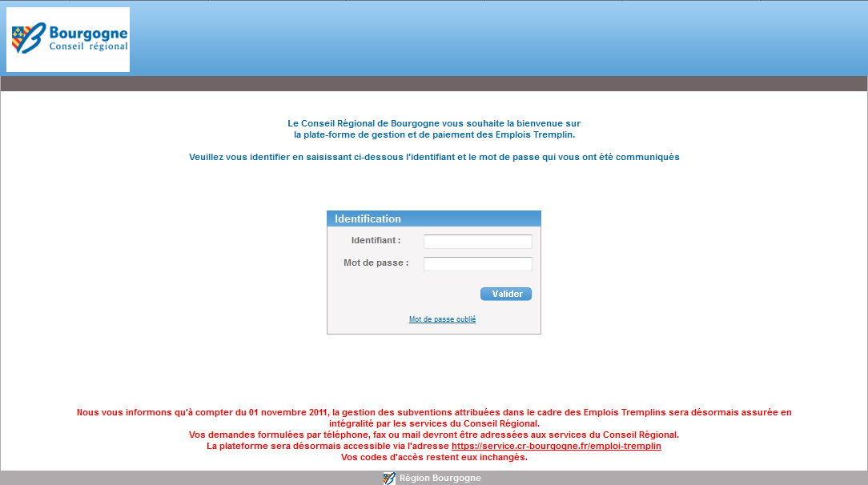Click the welcome line mentioning Conseil Régional de Bourgogne
The height and width of the screenshot is (485, 868).
pyautogui.click(x=433, y=123)
